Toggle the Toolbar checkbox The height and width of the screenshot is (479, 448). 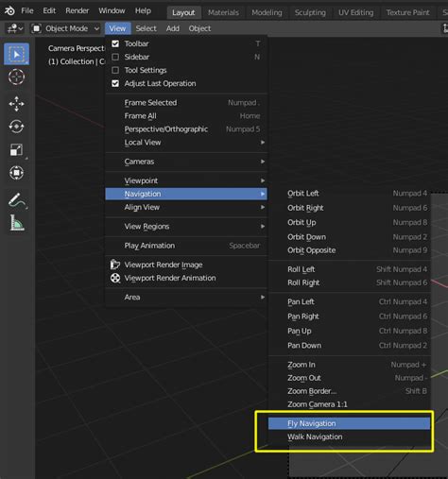click(115, 43)
